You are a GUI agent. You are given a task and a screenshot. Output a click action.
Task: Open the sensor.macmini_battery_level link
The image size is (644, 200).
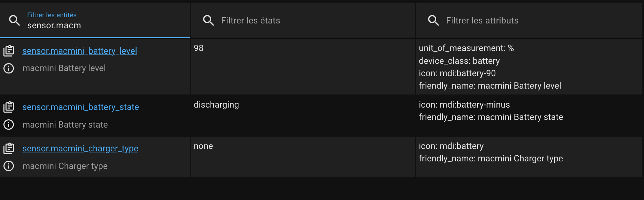tap(80, 51)
